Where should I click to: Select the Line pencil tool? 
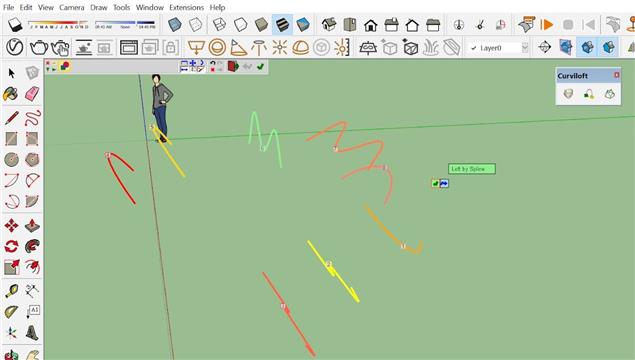click(x=11, y=118)
